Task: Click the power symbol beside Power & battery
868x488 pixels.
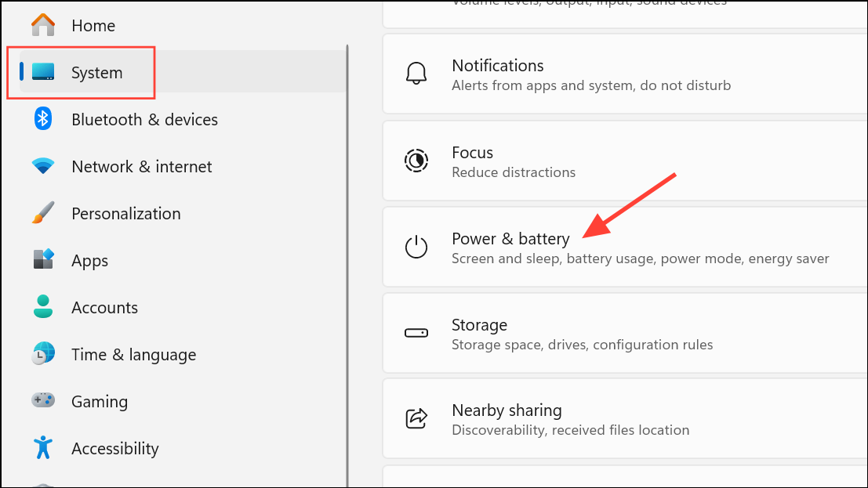Action: (x=416, y=247)
